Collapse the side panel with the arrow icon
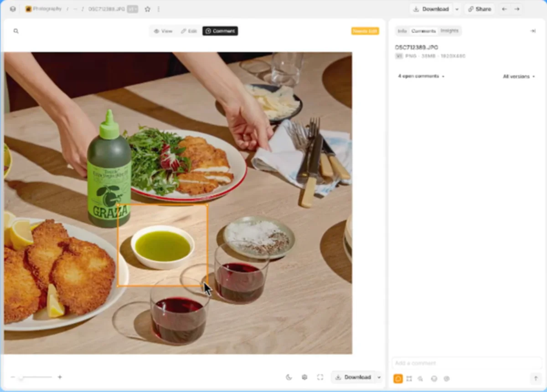The width and height of the screenshot is (547, 392). coord(533,31)
